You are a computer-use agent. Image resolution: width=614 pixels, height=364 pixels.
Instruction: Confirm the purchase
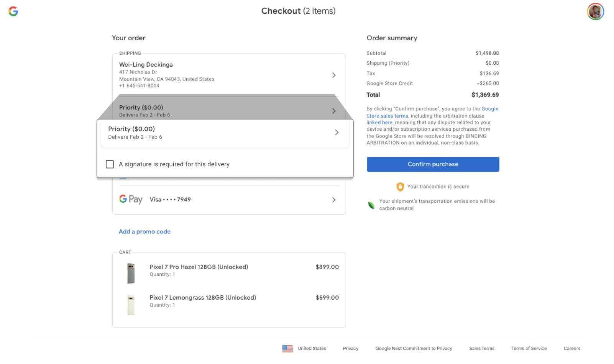[x=433, y=164]
